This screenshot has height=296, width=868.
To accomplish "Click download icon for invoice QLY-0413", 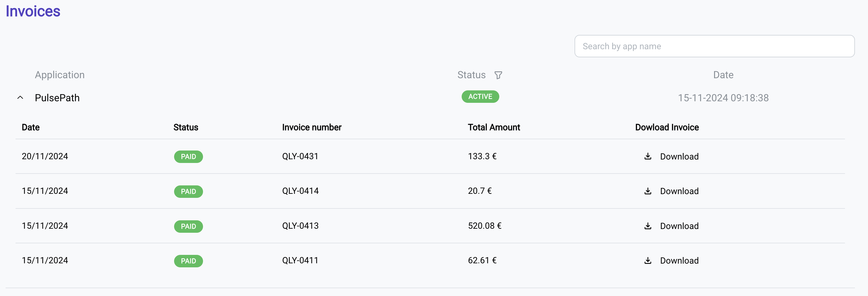I will coord(648,226).
